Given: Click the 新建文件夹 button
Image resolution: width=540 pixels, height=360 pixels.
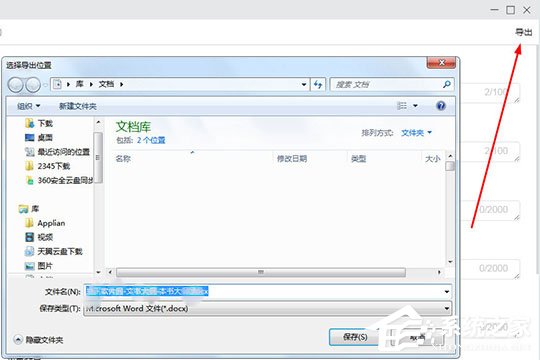Looking at the screenshot, I should [77, 106].
